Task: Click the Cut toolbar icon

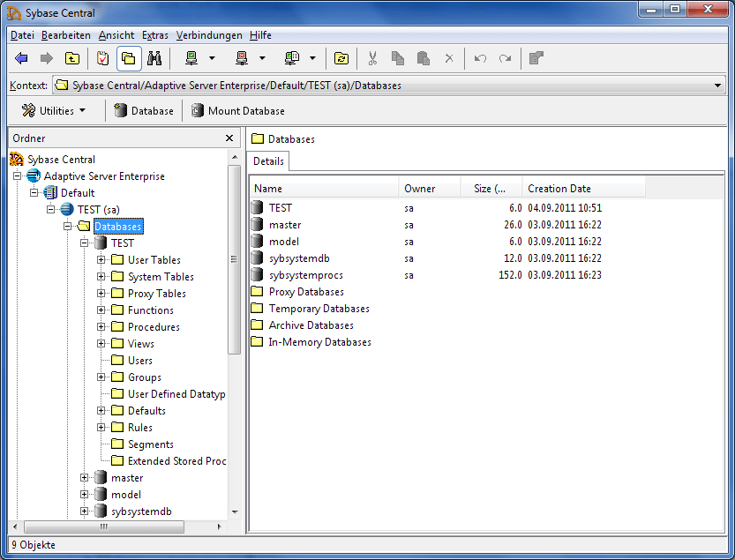Action: (x=372, y=58)
